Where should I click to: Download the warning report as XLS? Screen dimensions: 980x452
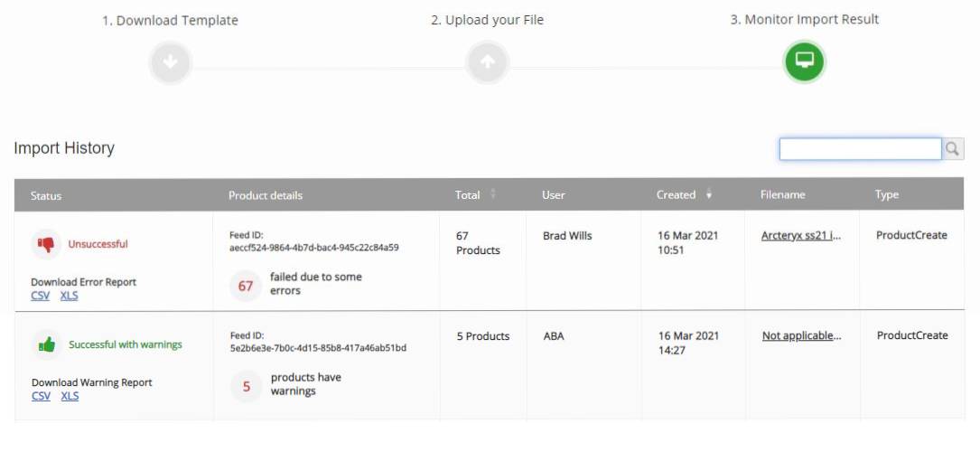pyautogui.click(x=70, y=396)
